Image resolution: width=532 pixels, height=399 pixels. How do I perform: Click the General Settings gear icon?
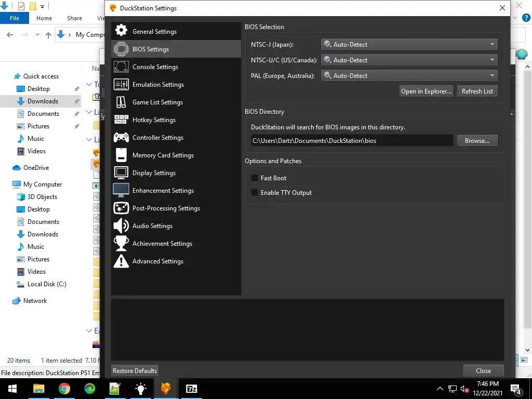(121, 31)
